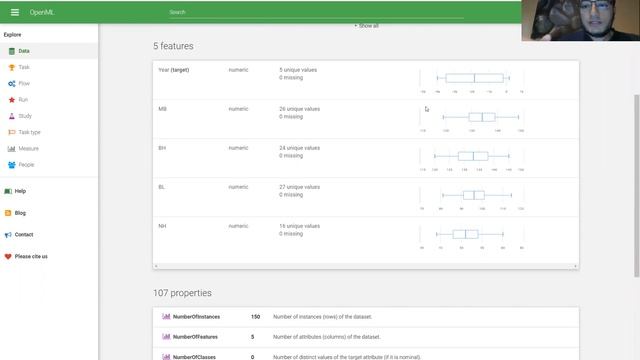This screenshot has width=640, height=360.
Task: Focus the Search input field
Action: pos(316,12)
